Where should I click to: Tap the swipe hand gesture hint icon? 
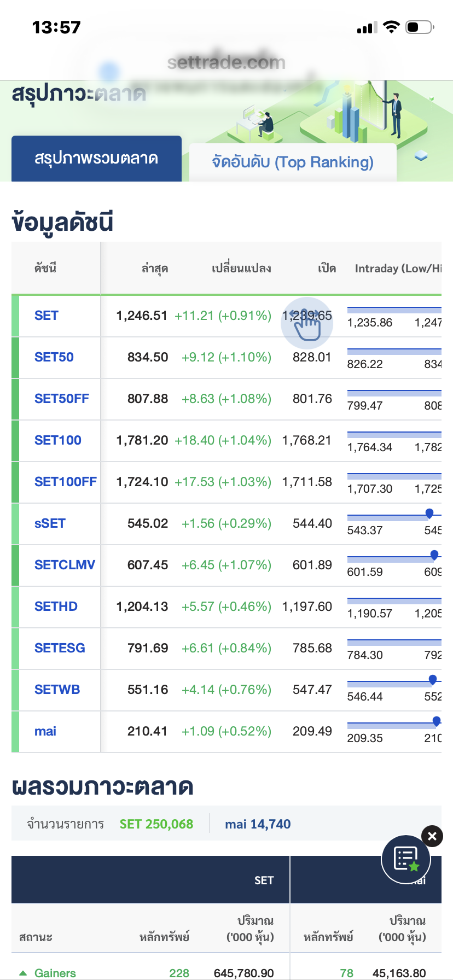click(x=306, y=323)
